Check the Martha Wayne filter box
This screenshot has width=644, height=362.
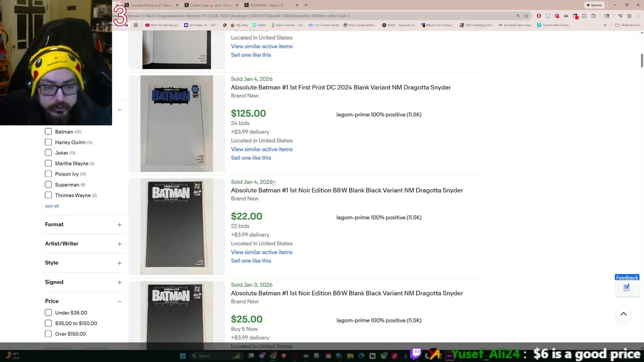point(48,163)
